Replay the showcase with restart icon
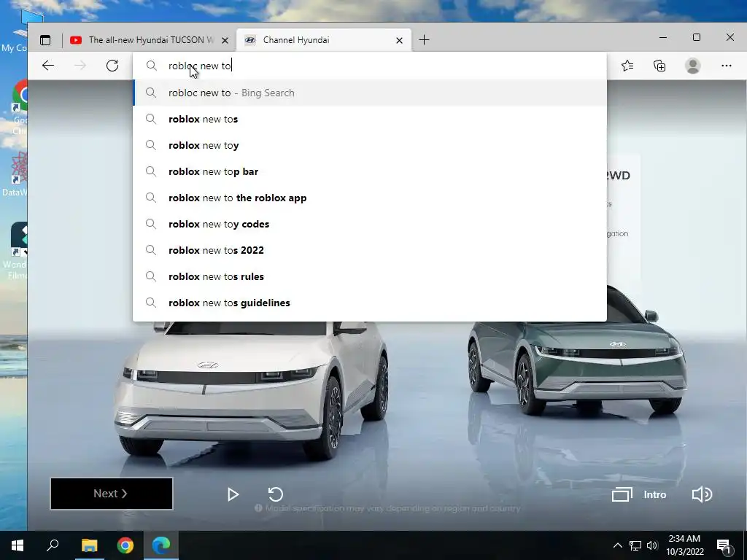Viewport: 747px width, 560px height. 275,494
